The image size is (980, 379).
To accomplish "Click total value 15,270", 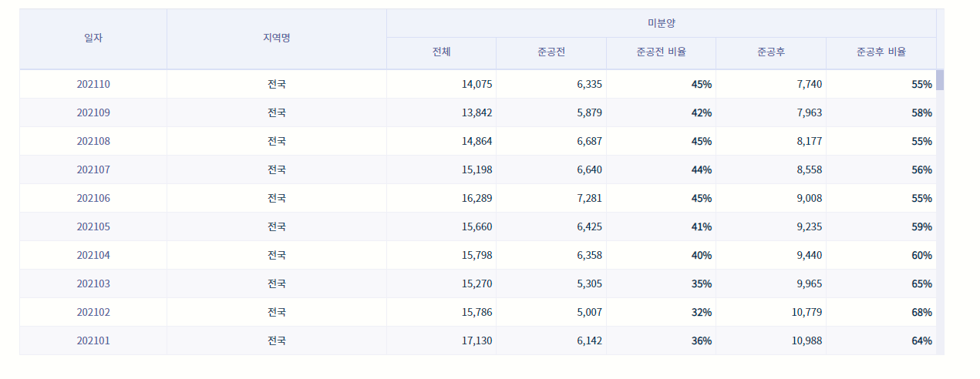I will [x=477, y=283].
